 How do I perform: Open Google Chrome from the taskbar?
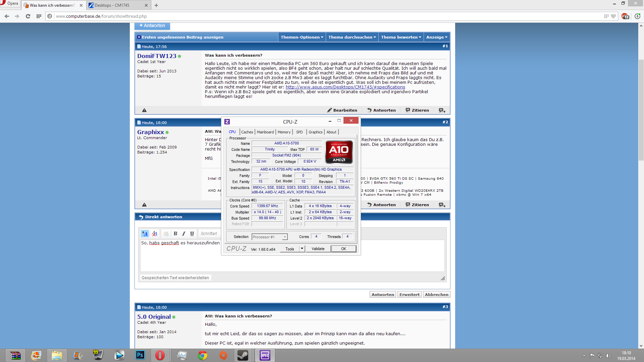(x=202, y=355)
